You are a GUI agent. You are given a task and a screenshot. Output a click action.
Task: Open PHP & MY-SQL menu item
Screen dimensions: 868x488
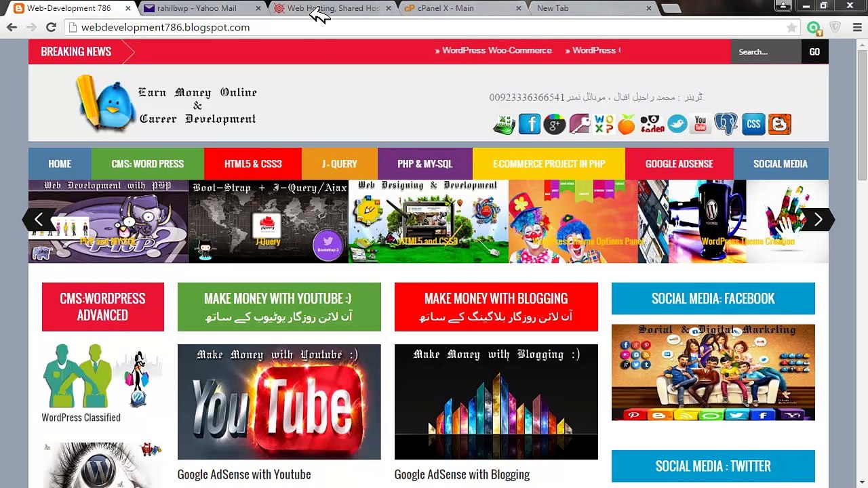(x=425, y=164)
